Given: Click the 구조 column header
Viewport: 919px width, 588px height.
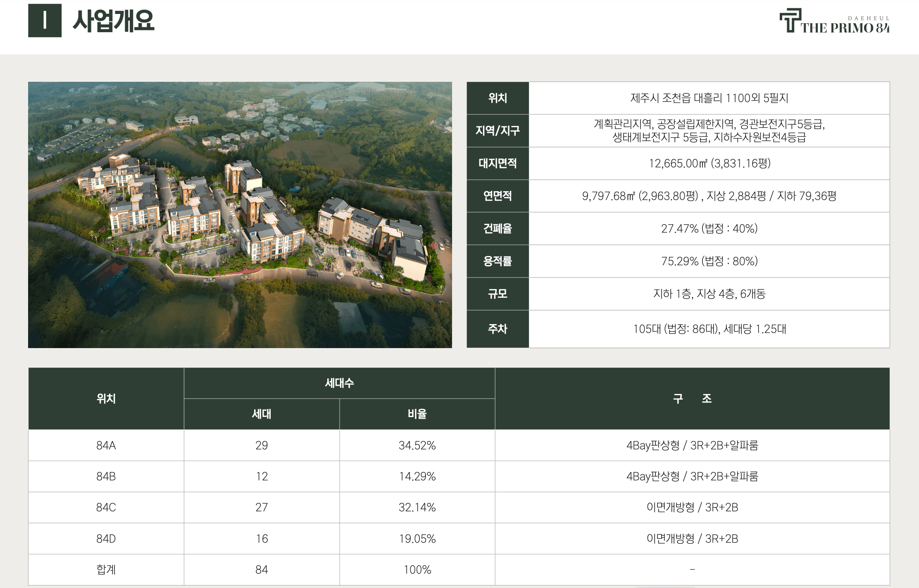Looking at the screenshot, I should point(692,398).
